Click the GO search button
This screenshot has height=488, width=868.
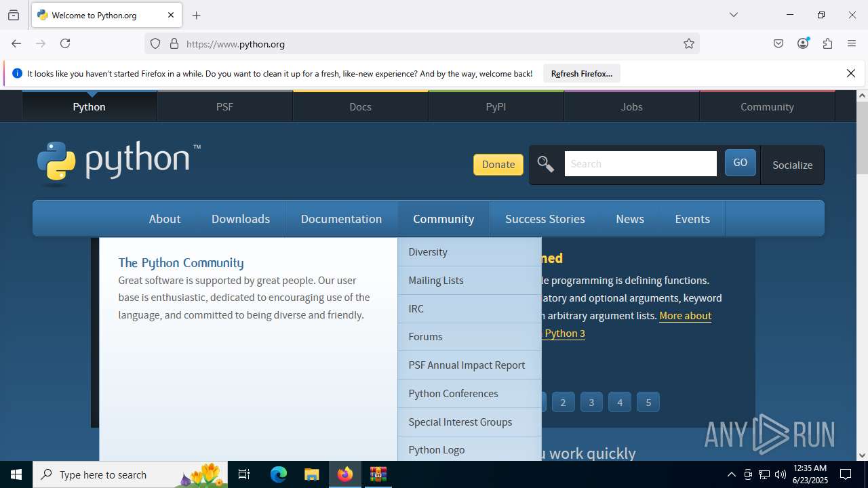coord(740,163)
